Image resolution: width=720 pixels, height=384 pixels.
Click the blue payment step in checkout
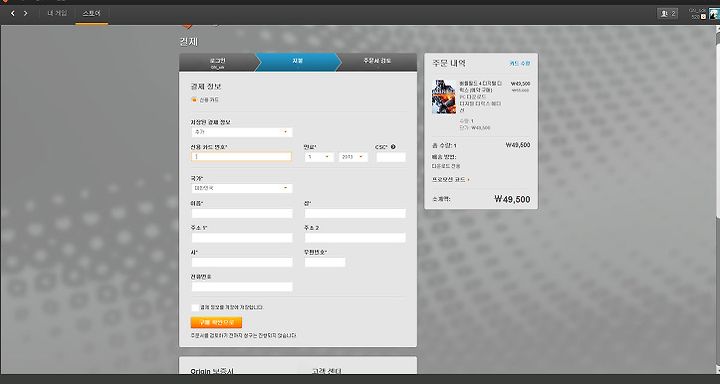click(x=298, y=62)
